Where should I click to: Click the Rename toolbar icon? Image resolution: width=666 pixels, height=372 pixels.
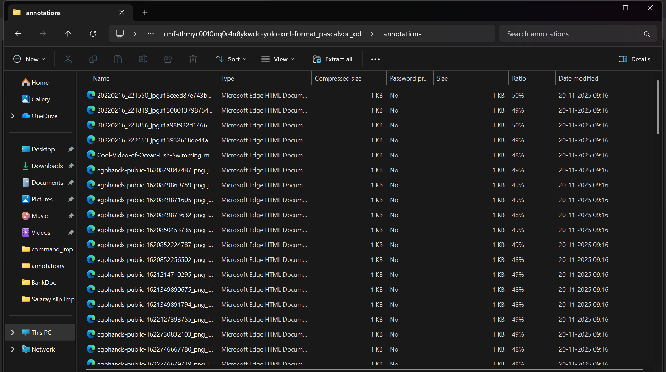tap(143, 59)
